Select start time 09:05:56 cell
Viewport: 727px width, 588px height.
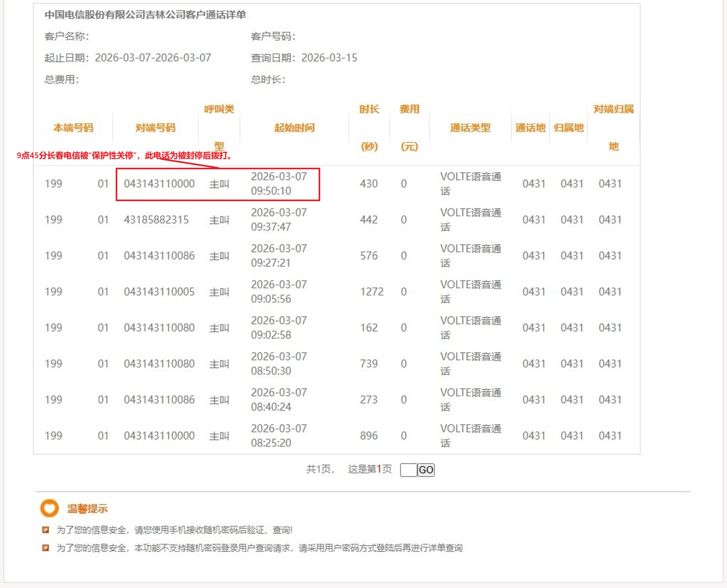point(279,292)
